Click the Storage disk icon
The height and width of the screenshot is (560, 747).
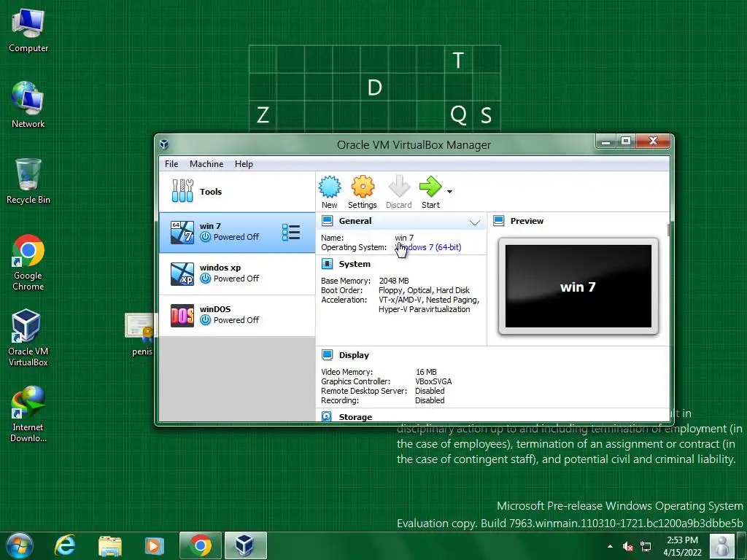[327, 417]
